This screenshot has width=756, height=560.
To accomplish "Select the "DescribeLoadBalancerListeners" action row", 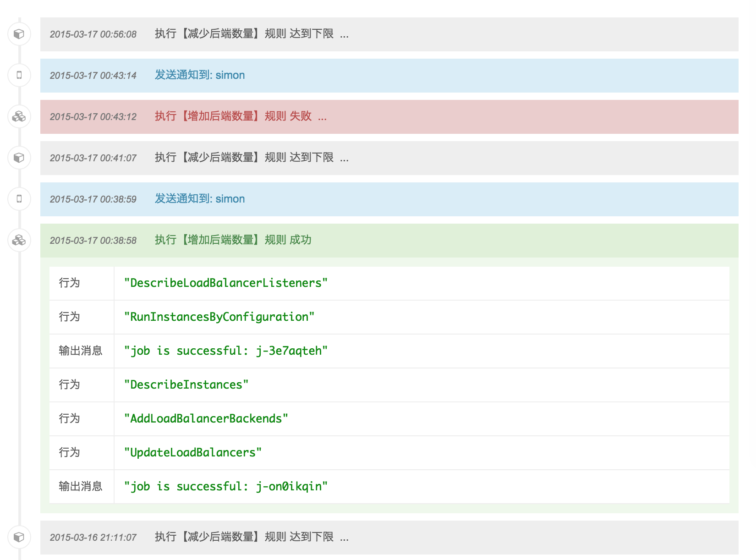I will [225, 283].
